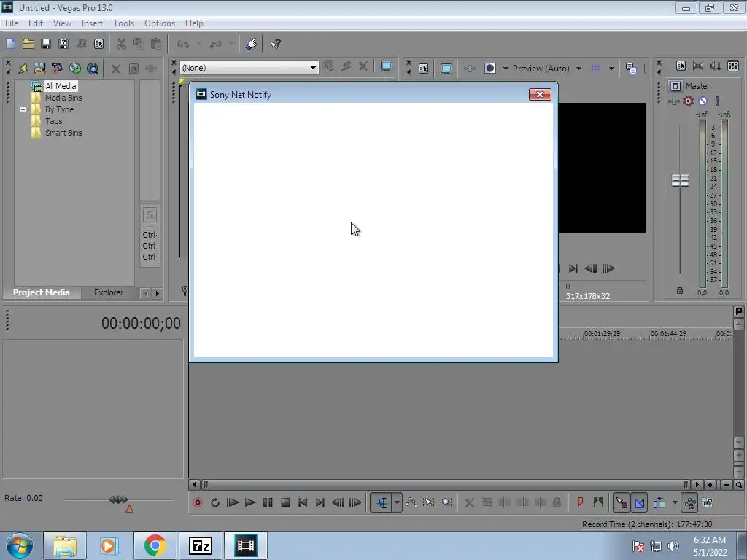Image resolution: width=747 pixels, height=560 pixels.
Task: Expand the By Type tree node
Action: click(x=23, y=109)
